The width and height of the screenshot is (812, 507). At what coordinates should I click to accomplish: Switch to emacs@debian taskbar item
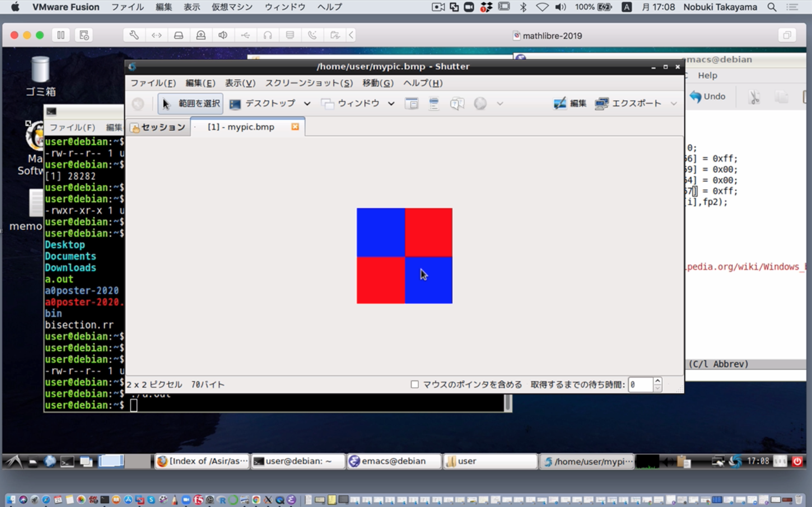[394, 461]
